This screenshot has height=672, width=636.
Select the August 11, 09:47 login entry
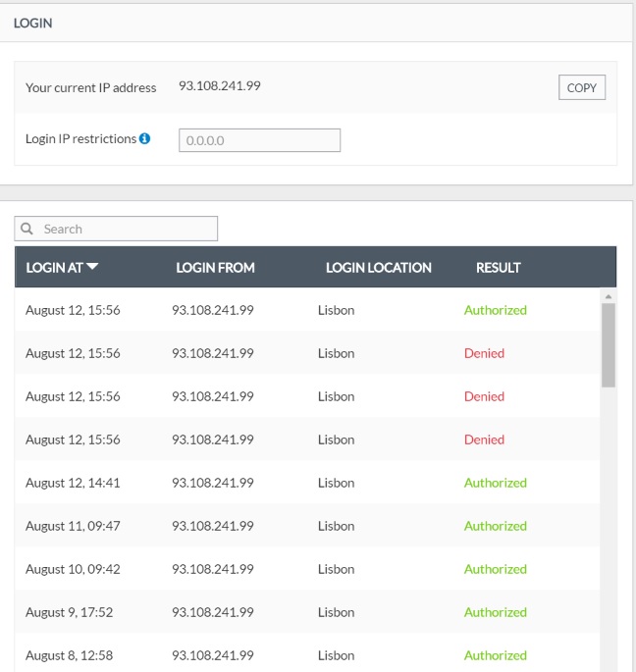click(73, 526)
